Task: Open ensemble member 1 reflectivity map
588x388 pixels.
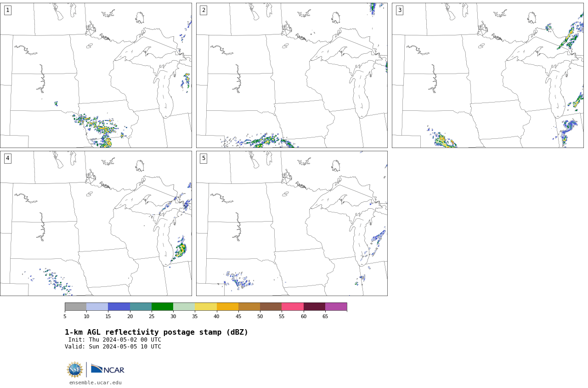Action: [x=96, y=75]
